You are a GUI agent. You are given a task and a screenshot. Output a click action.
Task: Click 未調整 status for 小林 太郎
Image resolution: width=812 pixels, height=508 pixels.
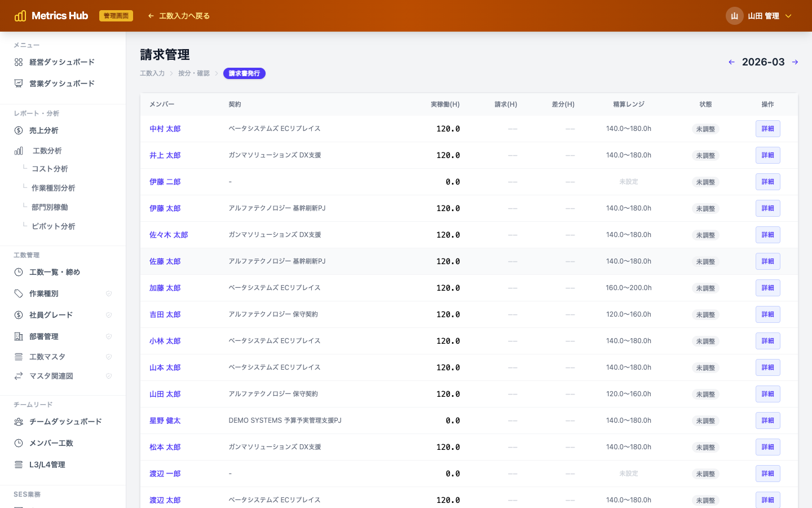pos(705,341)
